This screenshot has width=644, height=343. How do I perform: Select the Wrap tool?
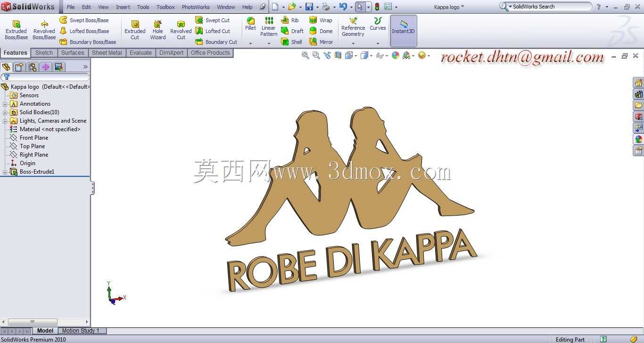tap(321, 20)
